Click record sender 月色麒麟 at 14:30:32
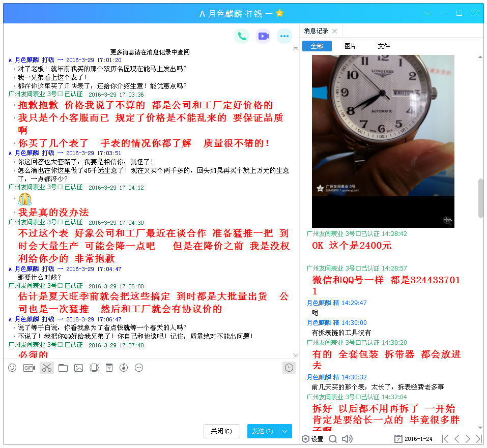The height and width of the screenshot is (448, 487). click(x=323, y=377)
